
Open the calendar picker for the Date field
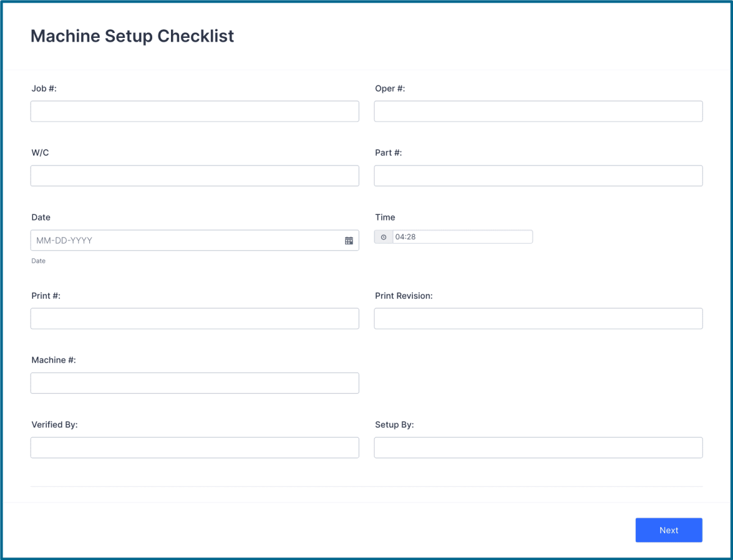[349, 240]
